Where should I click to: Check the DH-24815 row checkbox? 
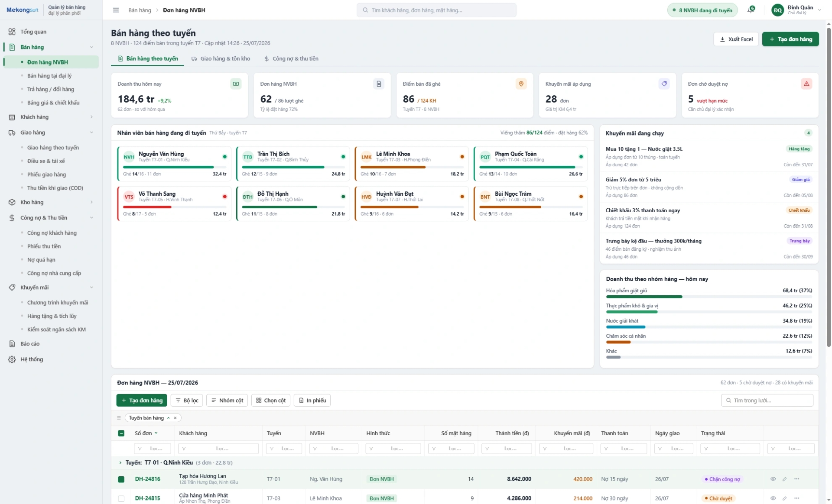(x=121, y=498)
